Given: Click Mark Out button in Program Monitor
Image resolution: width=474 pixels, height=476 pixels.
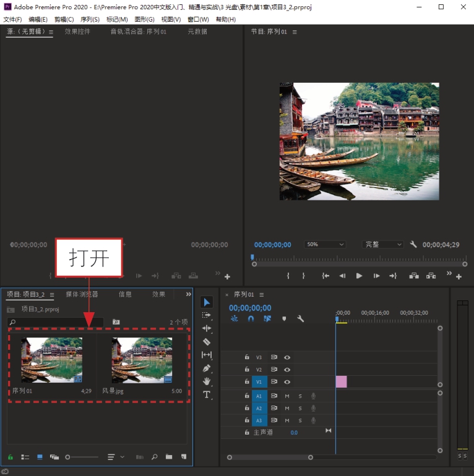Looking at the screenshot, I should point(304,276).
